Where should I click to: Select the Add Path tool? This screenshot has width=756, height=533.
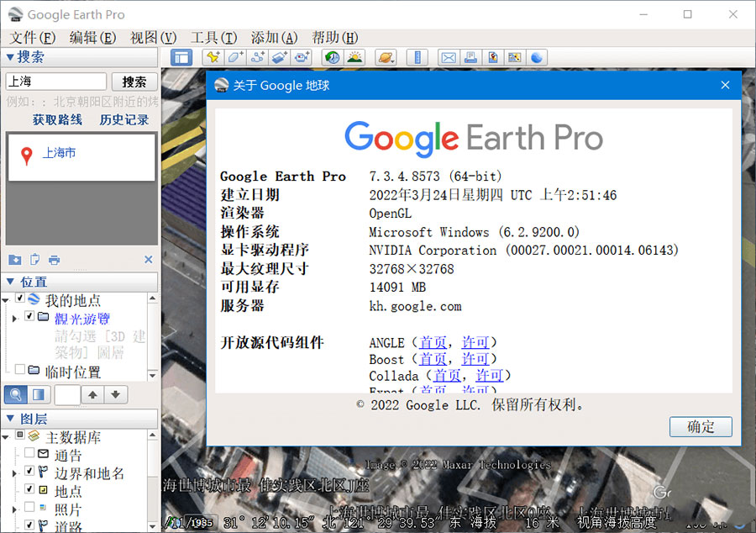(x=256, y=56)
